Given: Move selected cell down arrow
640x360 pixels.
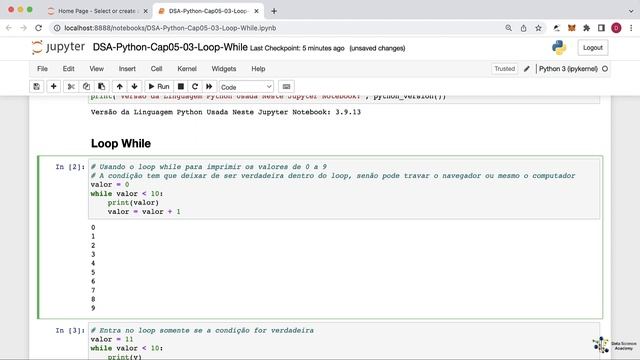Looking at the screenshot, I should click(134, 87).
